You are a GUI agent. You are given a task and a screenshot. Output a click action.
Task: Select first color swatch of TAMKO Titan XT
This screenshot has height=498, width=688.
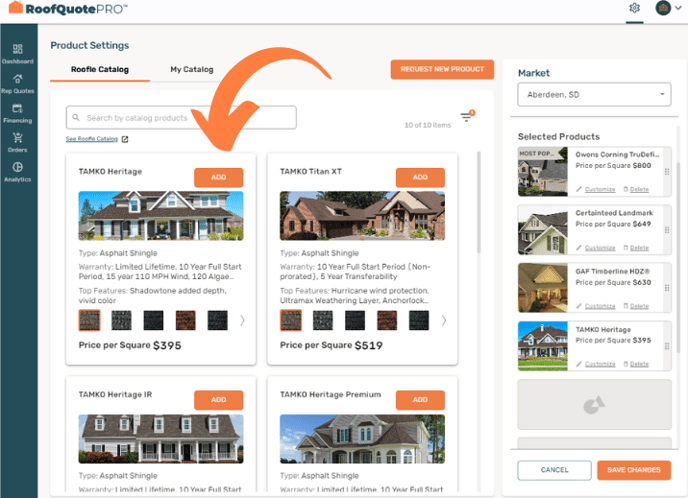(291, 320)
